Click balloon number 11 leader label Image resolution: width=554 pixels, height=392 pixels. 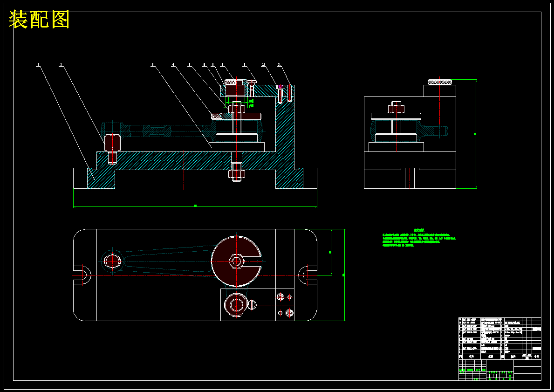[279, 65]
